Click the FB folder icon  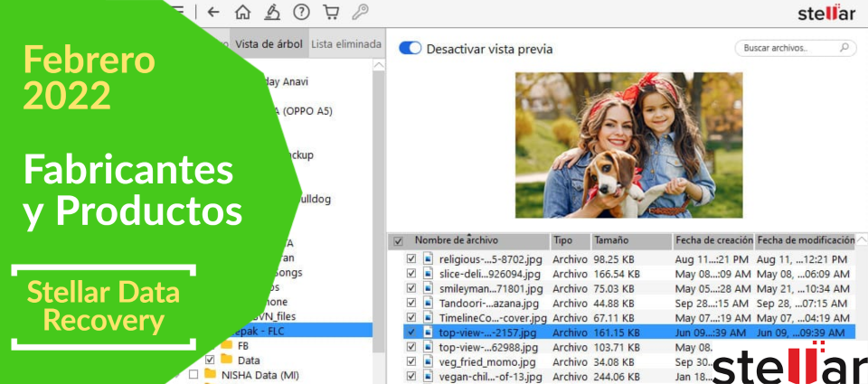(x=226, y=345)
